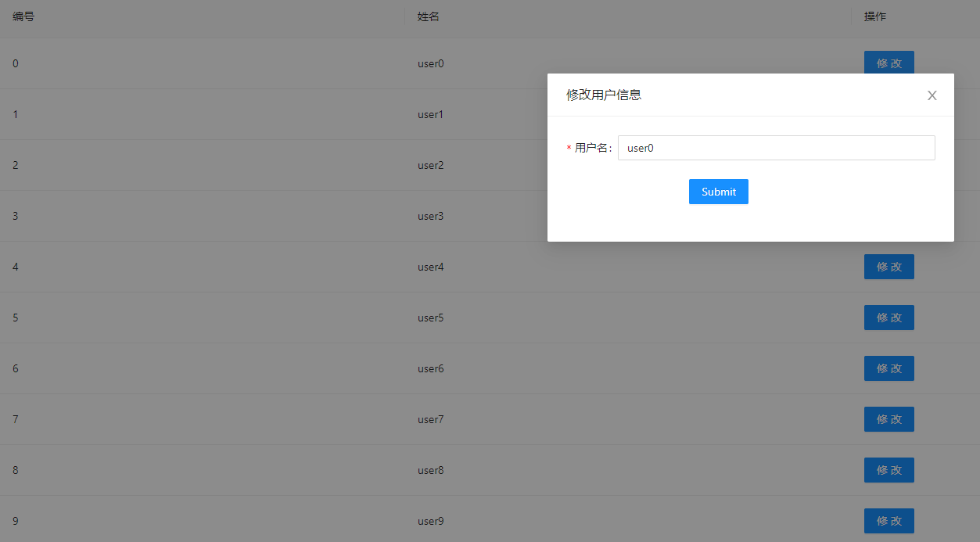Click inside the 用户名 input field

[776, 148]
